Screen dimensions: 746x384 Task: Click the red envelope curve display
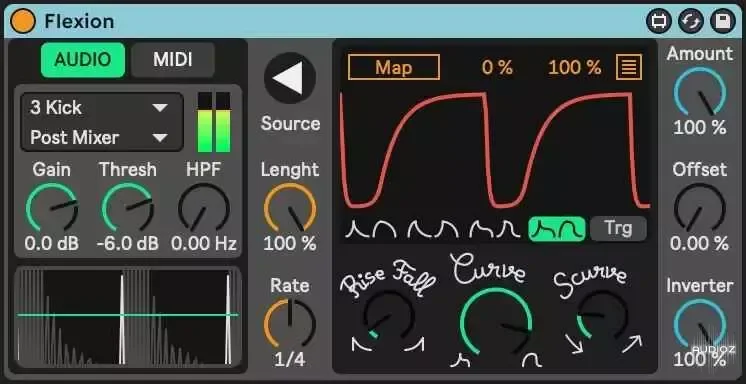click(495, 150)
